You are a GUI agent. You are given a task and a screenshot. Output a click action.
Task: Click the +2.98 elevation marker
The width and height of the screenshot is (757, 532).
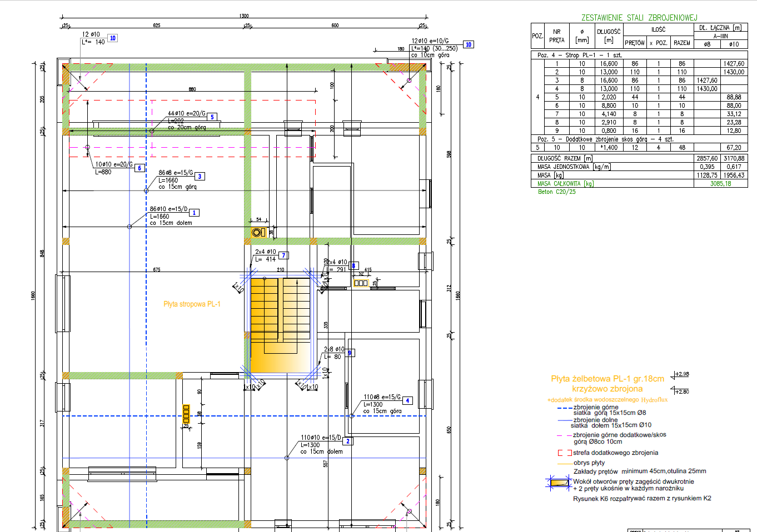coord(681,374)
